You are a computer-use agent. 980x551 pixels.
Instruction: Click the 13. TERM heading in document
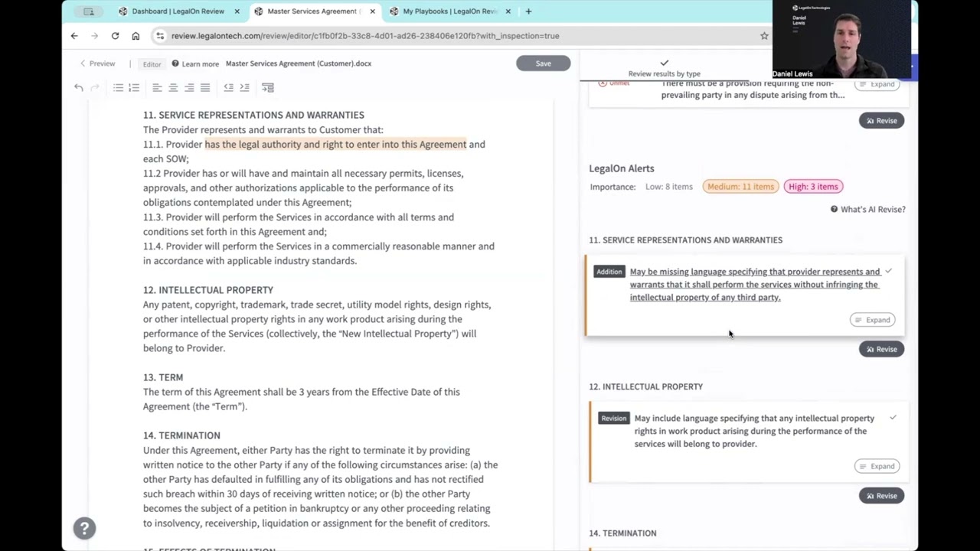(x=163, y=377)
